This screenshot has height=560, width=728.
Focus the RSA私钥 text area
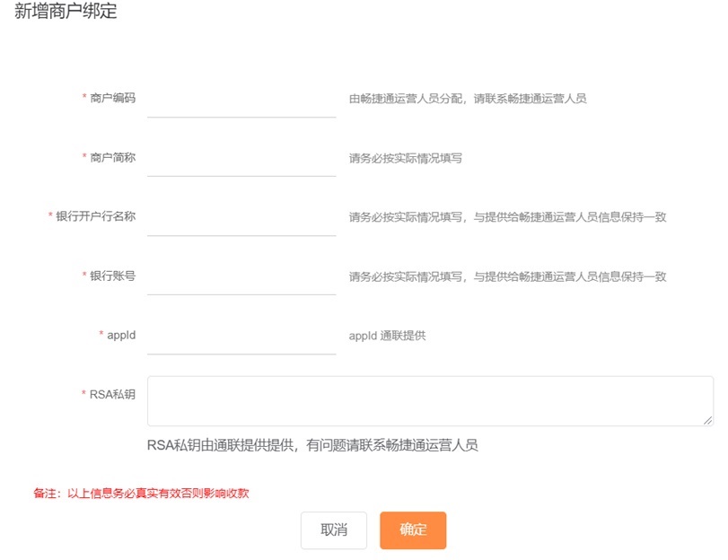[429, 400]
